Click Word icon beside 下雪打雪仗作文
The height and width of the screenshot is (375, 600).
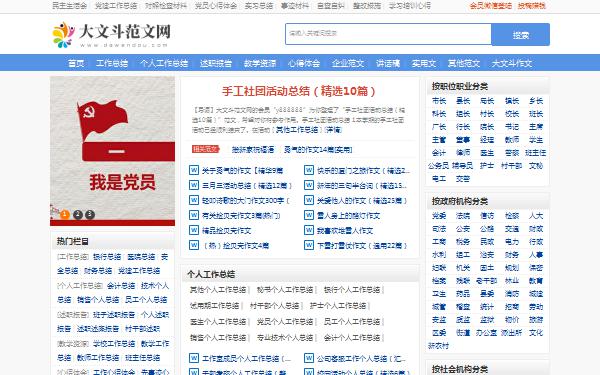(309, 245)
